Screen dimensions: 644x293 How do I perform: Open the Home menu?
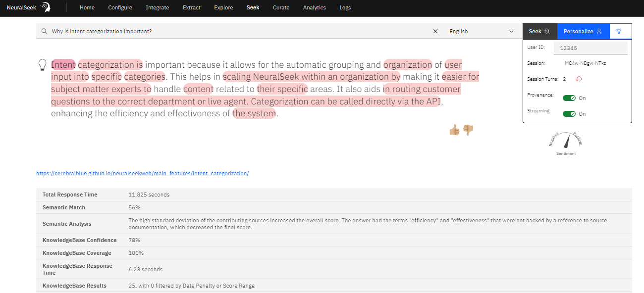tap(87, 7)
